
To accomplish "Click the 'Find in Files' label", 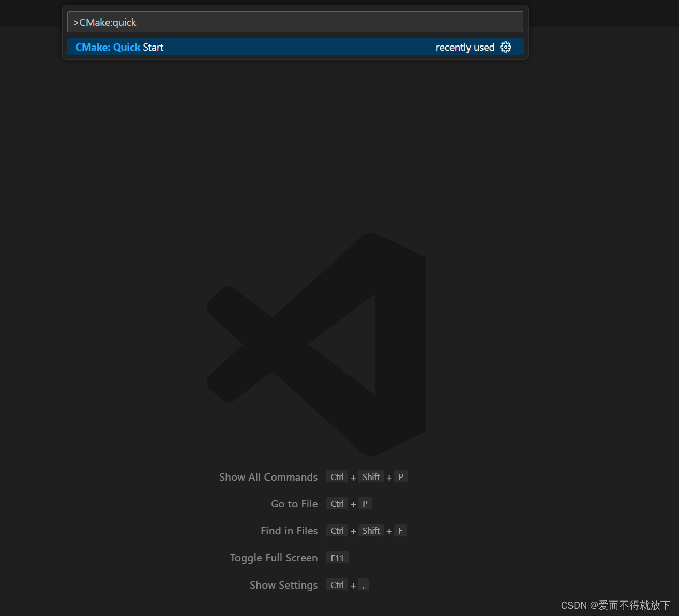I will [x=289, y=531].
